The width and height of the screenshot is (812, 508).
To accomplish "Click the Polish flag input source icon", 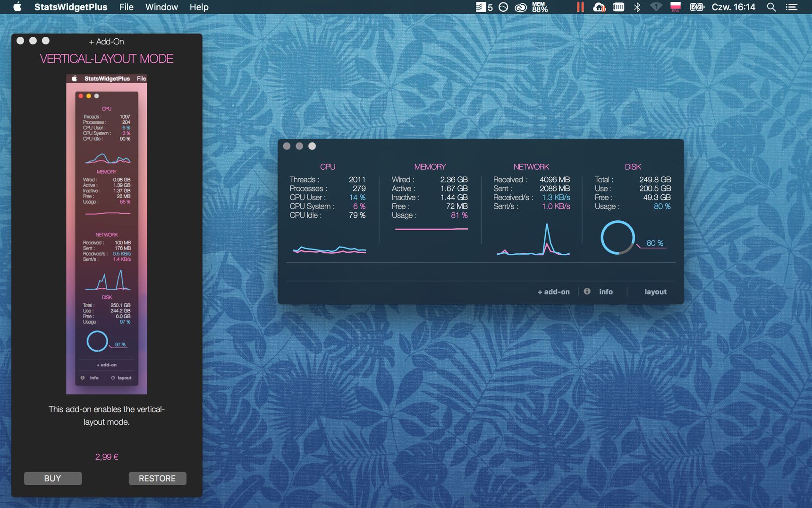I will pos(676,7).
